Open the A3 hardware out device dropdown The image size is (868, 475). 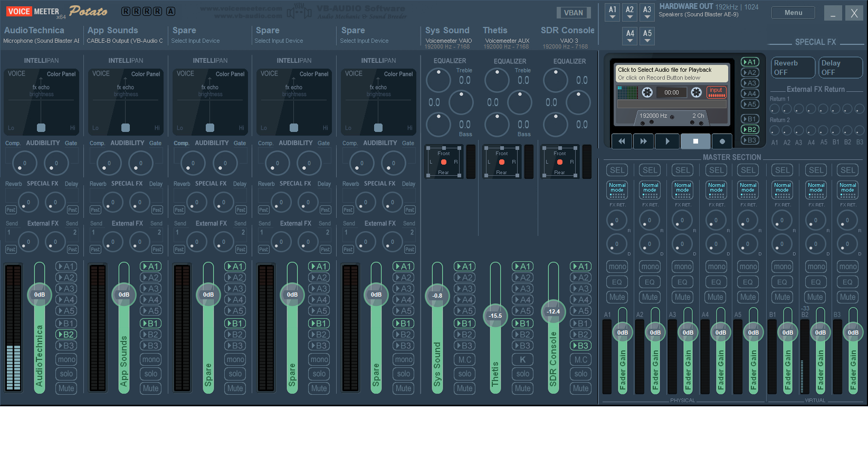[647, 12]
